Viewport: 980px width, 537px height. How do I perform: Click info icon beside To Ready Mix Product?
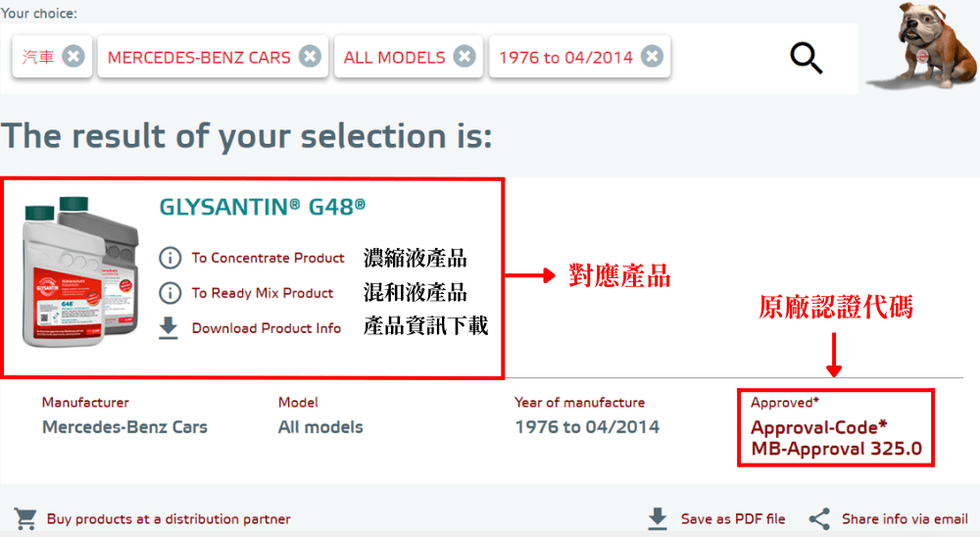pyautogui.click(x=170, y=293)
